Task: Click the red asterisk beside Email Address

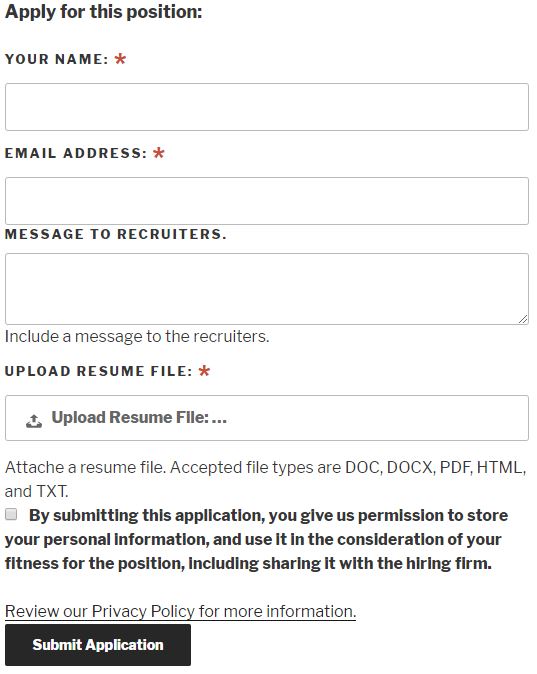Action: [159, 153]
